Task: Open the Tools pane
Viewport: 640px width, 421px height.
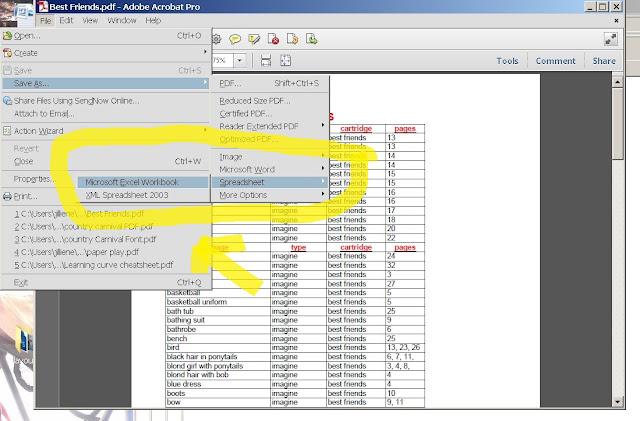Action: (x=507, y=61)
